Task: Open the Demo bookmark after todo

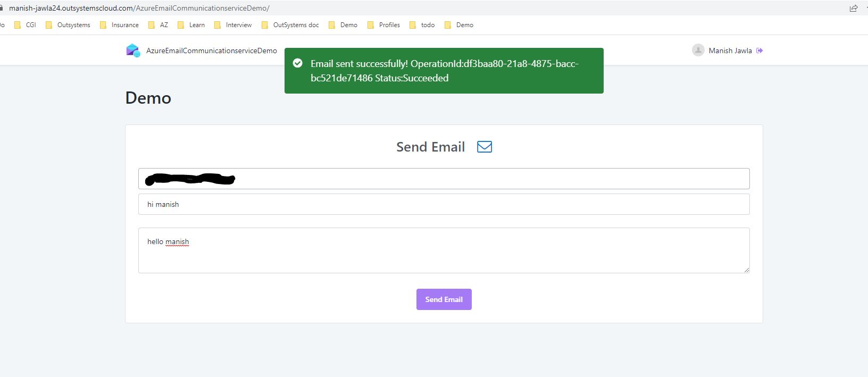Action: 459,25
